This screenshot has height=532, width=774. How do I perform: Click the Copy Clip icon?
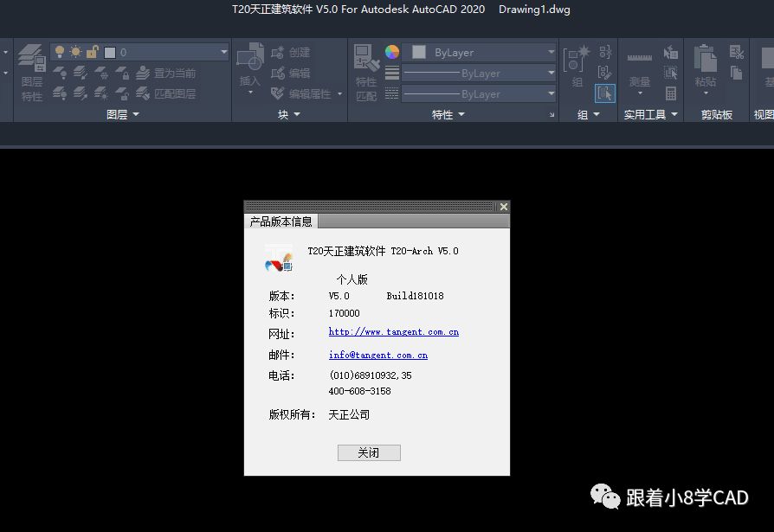(x=737, y=73)
